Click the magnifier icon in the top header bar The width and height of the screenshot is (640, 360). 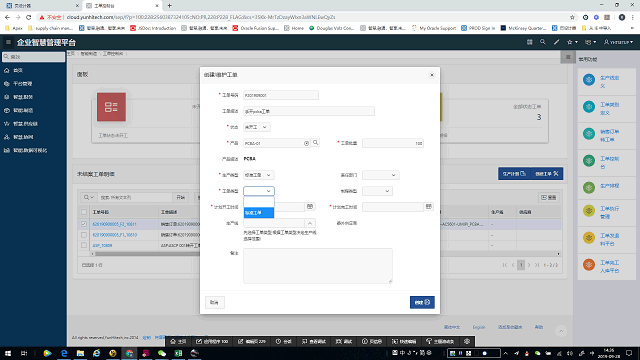click(542, 42)
